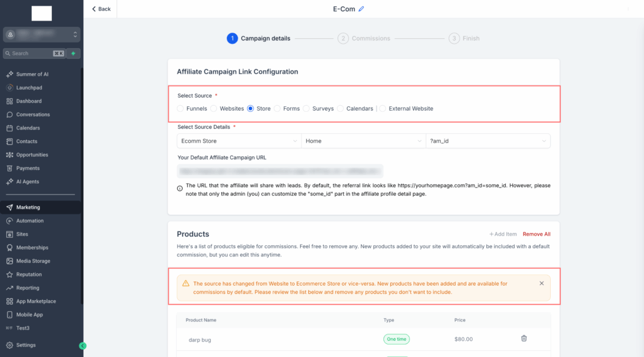Edit campaign name with pencil icon
This screenshot has height=357, width=644.
click(361, 9)
